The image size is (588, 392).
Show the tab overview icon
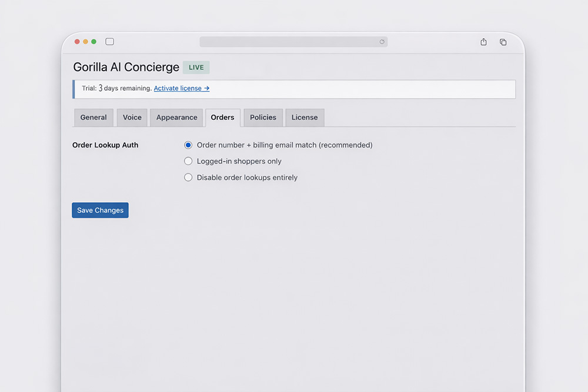tap(503, 42)
